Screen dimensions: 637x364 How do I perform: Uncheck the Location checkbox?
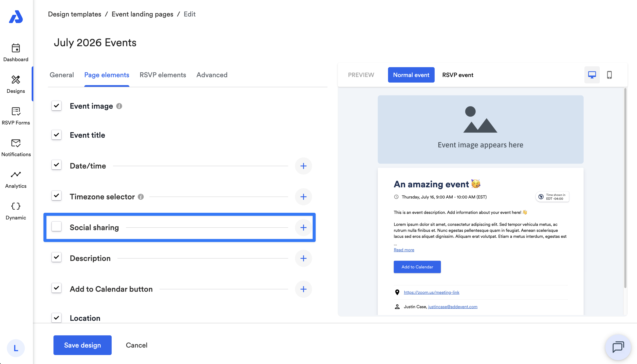[x=56, y=318]
